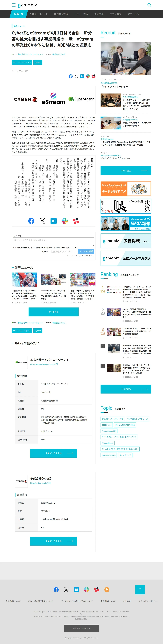Select アニメデータインサイトラボ topic tag
This screenshot has height=644, width=163.
click(x=113, y=419)
